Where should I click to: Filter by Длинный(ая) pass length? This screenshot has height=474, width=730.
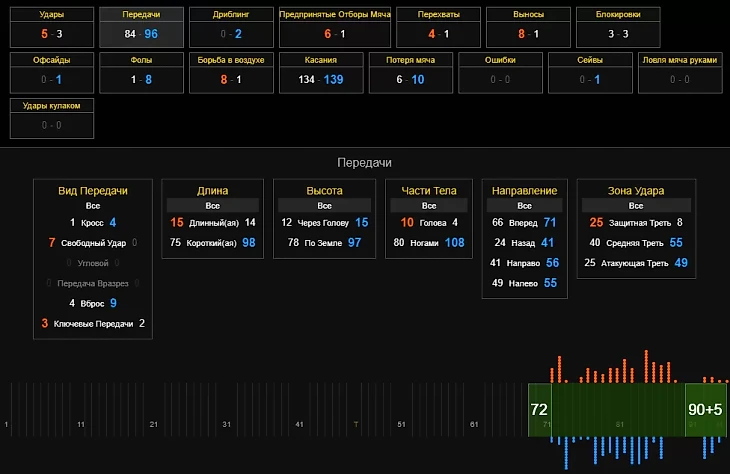[x=214, y=222]
